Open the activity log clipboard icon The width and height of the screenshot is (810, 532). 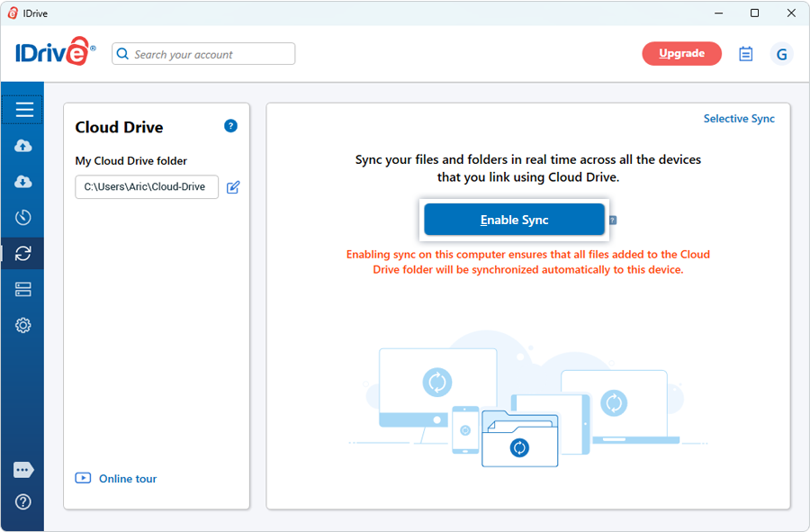click(x=745, y=54)
